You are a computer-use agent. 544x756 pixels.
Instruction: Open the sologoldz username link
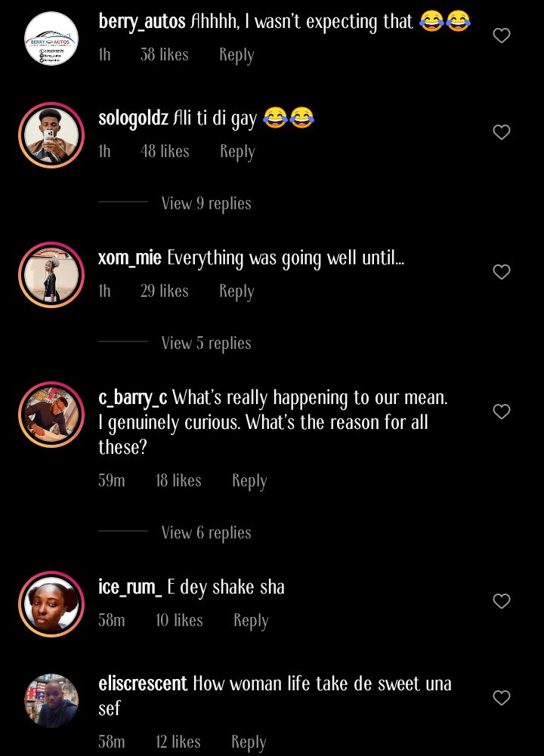point(133,119)
